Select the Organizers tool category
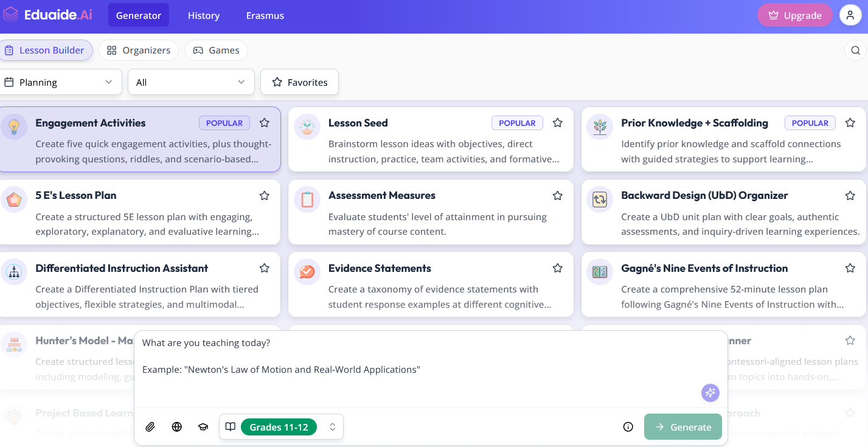This screenshot has height=447, width=868. point(139,50)
